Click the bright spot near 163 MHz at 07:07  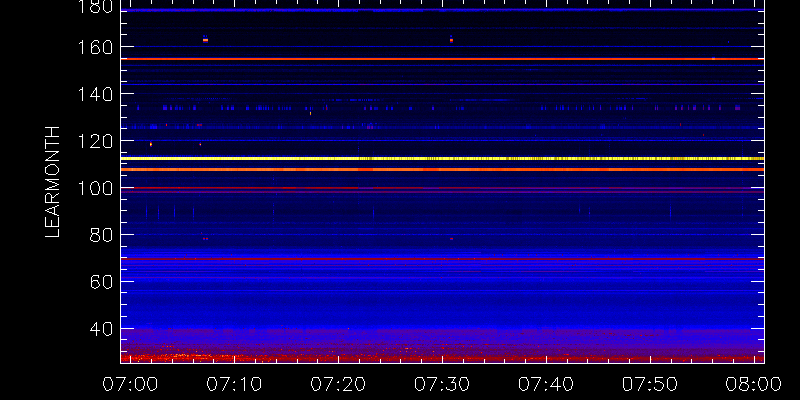[x=205, y=40]
